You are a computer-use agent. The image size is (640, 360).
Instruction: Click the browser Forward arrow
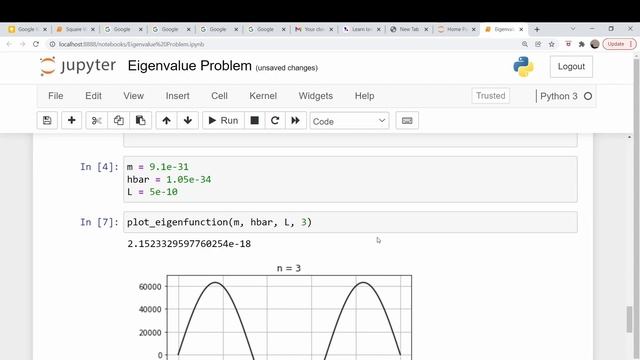click(22, 44)
